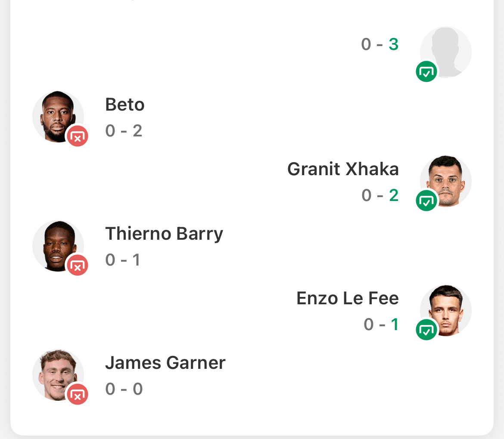Click the missed penalty icon on Thierno Barry's avatar

click(78, 266)
